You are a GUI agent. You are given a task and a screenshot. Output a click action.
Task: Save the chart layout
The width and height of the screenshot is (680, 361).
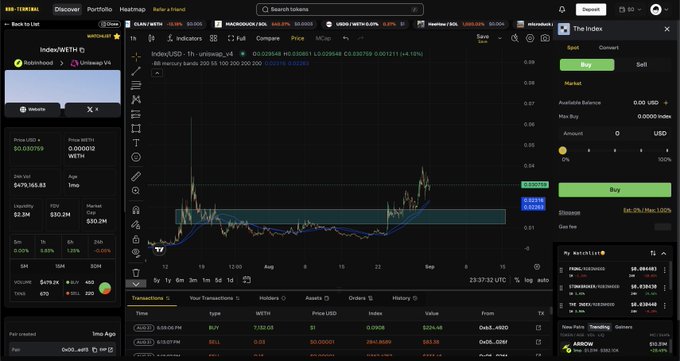point(483,38)
